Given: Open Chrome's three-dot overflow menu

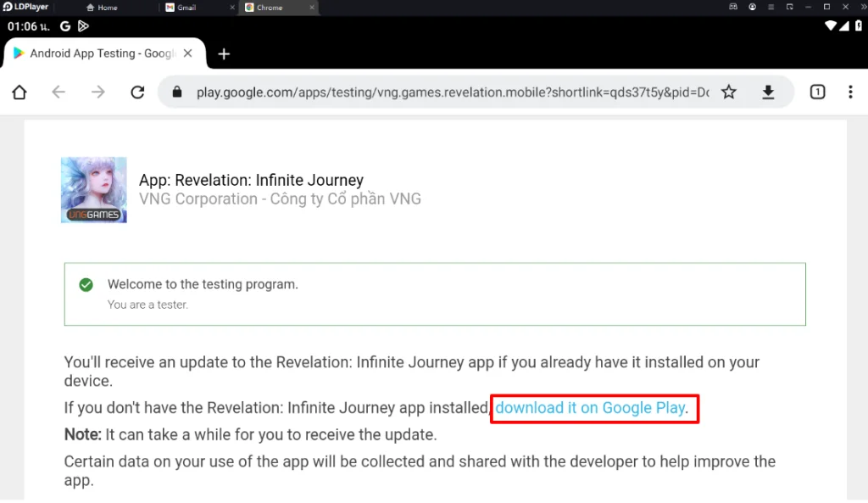Looking at the screenshot, I should tap(850, 92).
